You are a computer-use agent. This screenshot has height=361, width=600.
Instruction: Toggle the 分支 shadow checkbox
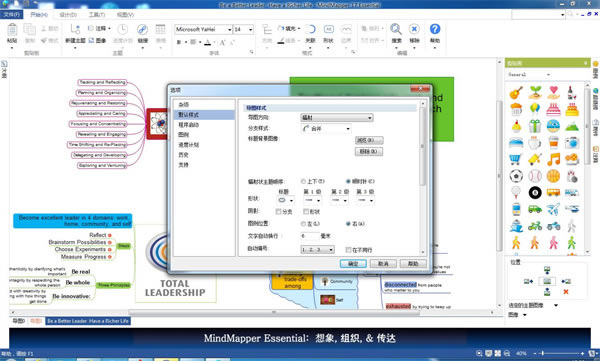(278, 211)
